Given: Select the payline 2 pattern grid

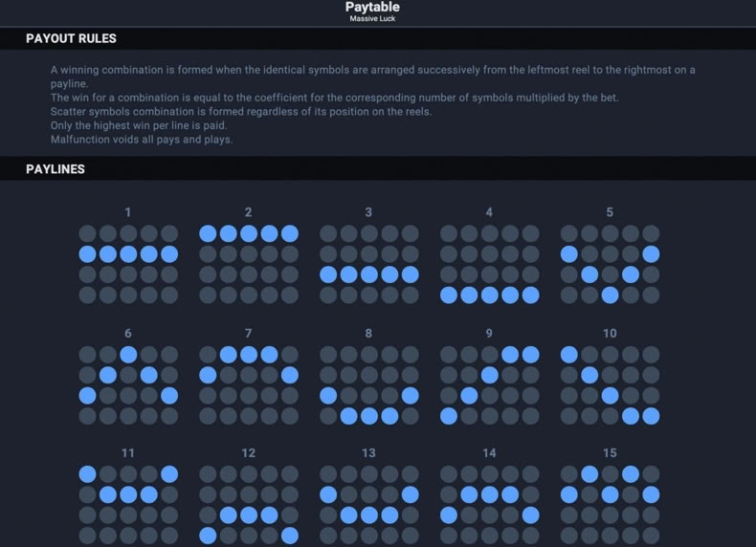Looking at the screenshot, I should (x=249, y=264).
